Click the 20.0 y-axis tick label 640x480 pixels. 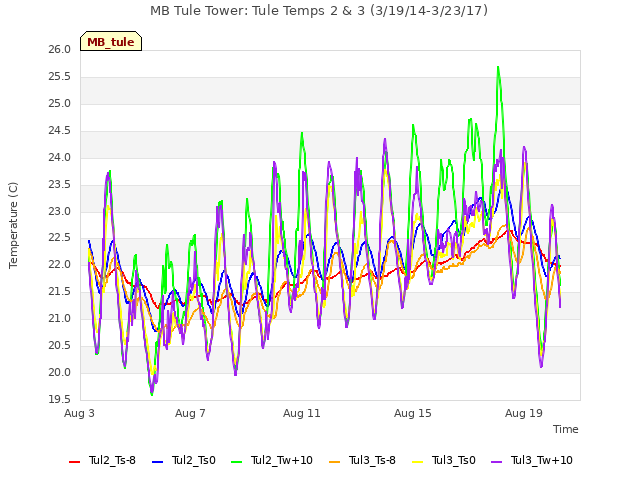click(x=60, y=372)
